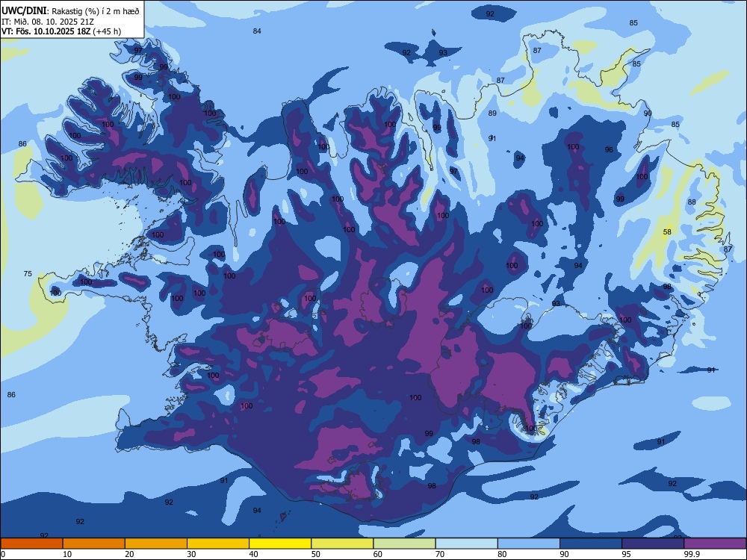Image resolution: width=747 pixels, height=560 pixels.
Task: Click the light green 60–70 legend swatch
Action: (x=404, y=544)
